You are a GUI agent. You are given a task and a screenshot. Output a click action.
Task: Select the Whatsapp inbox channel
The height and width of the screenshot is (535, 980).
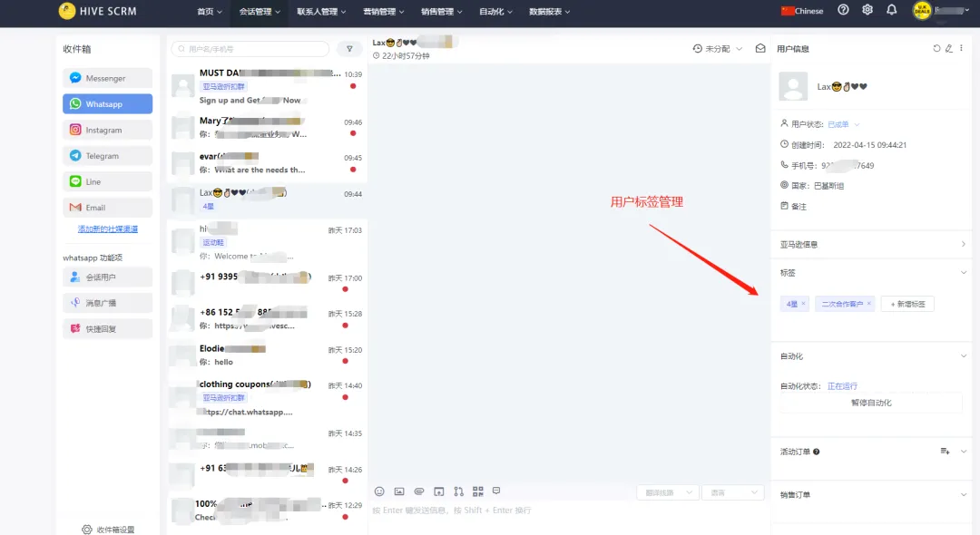pos(107,103)
